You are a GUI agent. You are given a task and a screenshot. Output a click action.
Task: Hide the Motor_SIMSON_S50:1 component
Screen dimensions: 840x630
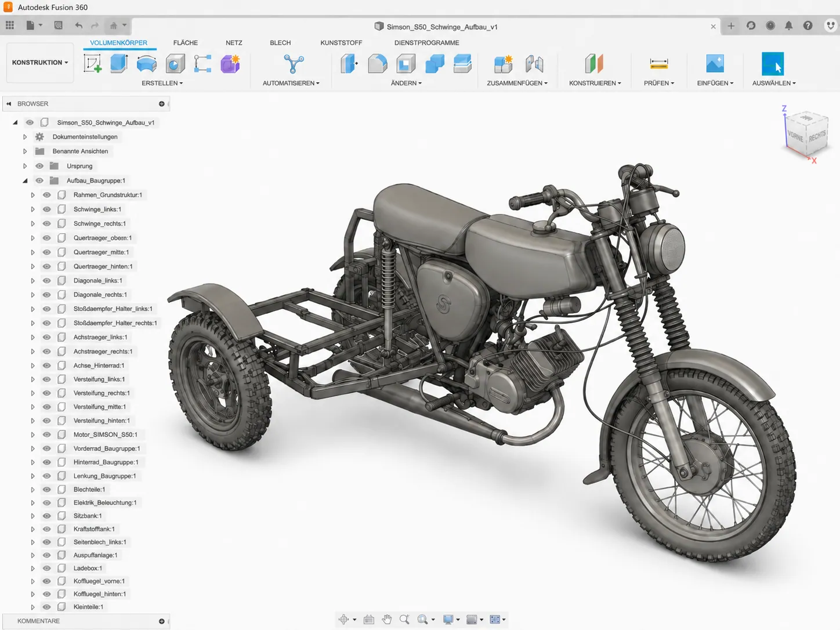tap(47, 435)
